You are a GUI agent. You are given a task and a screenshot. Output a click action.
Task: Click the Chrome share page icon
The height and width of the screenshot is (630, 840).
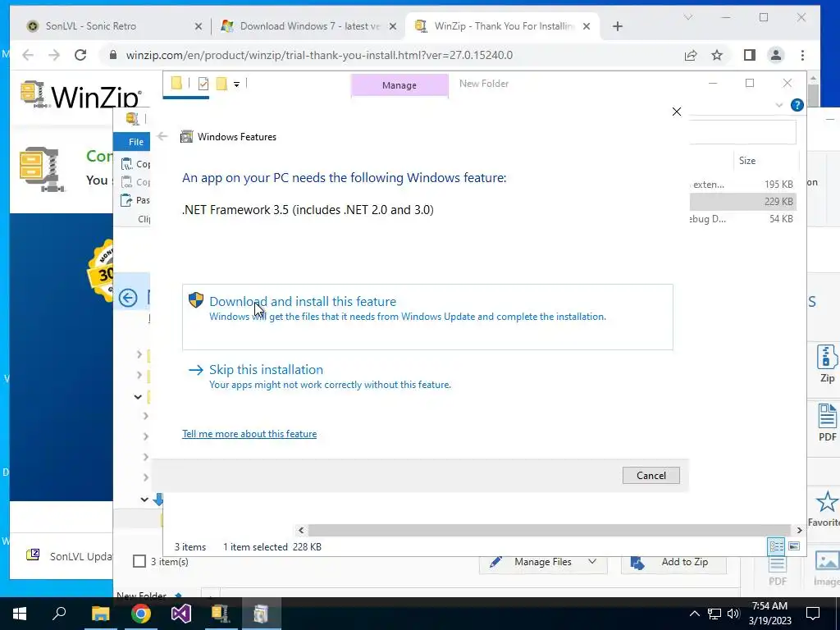[691, 55]
